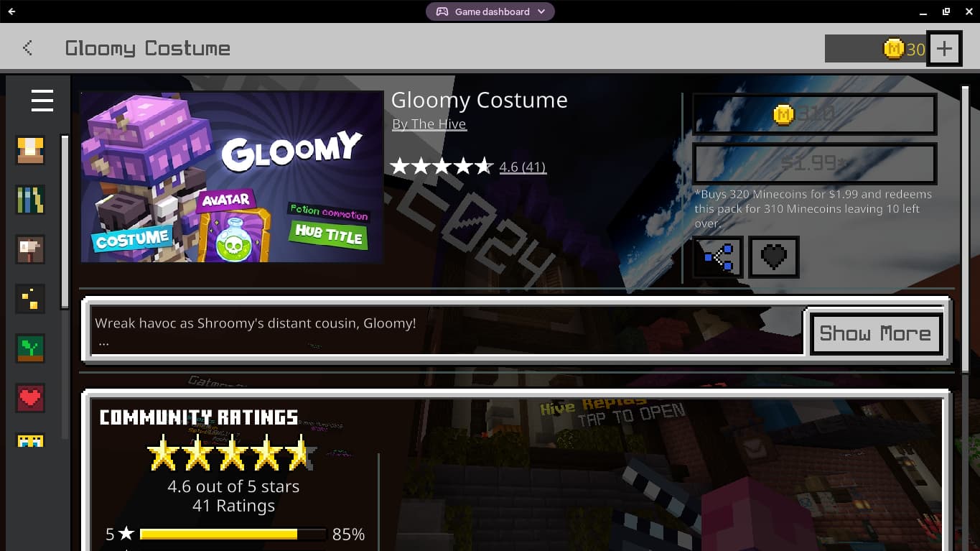The width and height of the screenshot is (980, 551).
Task: Expand the Game dashboard dropdown
Action: [x=490, y=11]
